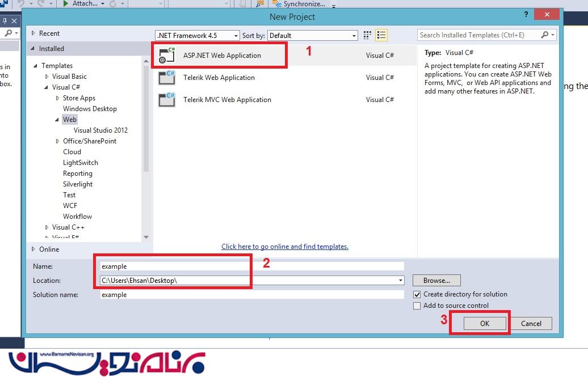
Task: Switch to small icons view
Action: [x=367, y=35]
